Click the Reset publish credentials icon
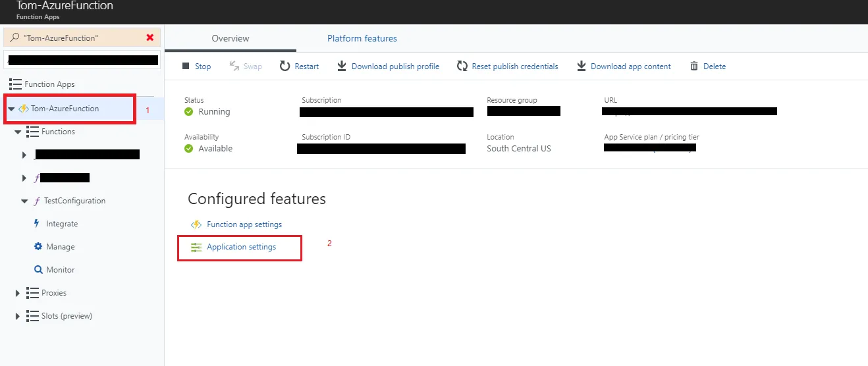Viewport: 868px width, 366px height. (x=462, y=66)
